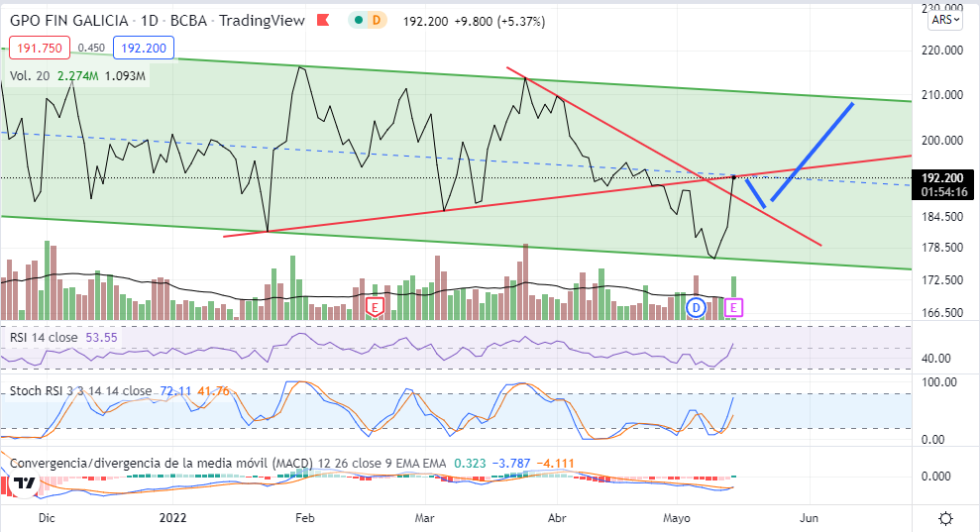This screenshot has width=980, height=532.
Task: Click the Feb label on the time axis
Action: click(304, 518)
